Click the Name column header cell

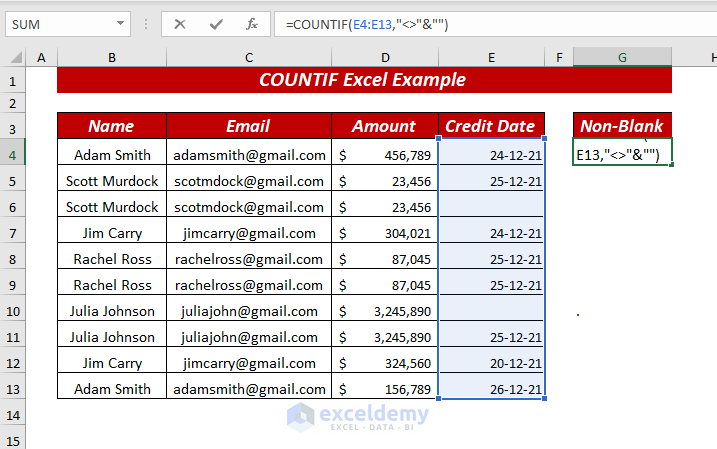112,126
